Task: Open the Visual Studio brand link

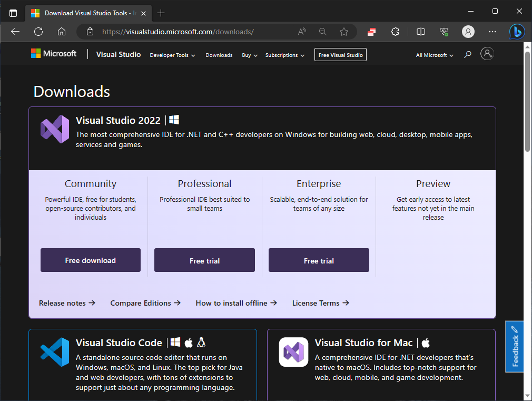Action: (x=119, y=54)
